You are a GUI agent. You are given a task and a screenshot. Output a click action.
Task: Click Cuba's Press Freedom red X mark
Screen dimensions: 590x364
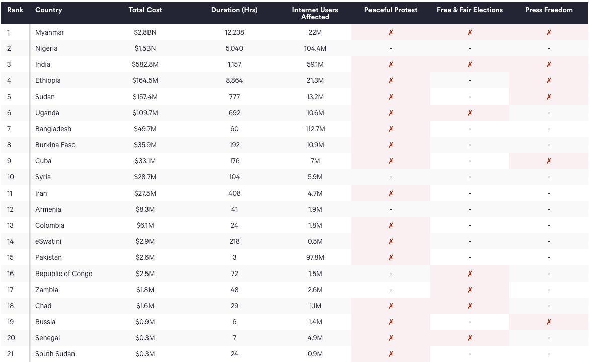[549, 161]
